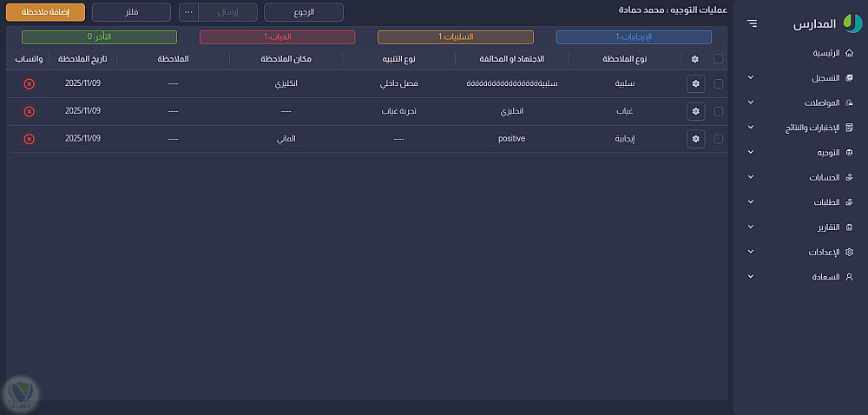
Task: Select the غياب row checkbox
Action: pyautogui.click(x=718, y=112)
